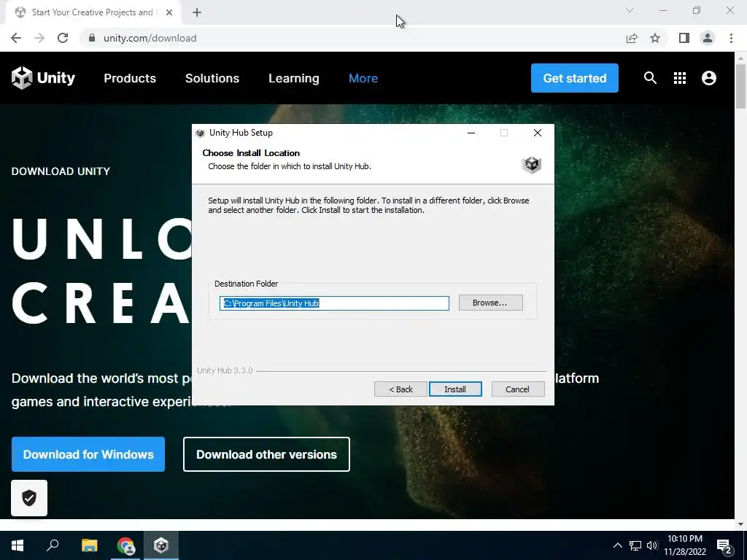Open the Solutions menu
The image size is (747, 560).
tap(212, 78)
